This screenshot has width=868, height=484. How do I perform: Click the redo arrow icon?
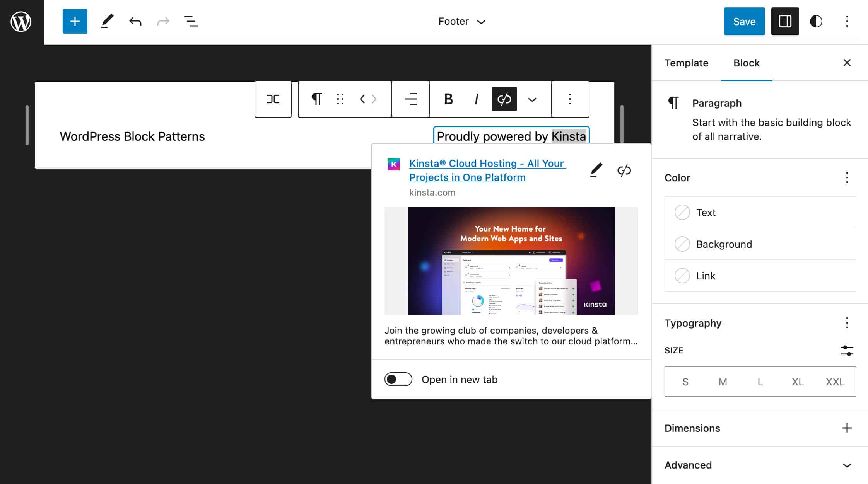point(163,21)
